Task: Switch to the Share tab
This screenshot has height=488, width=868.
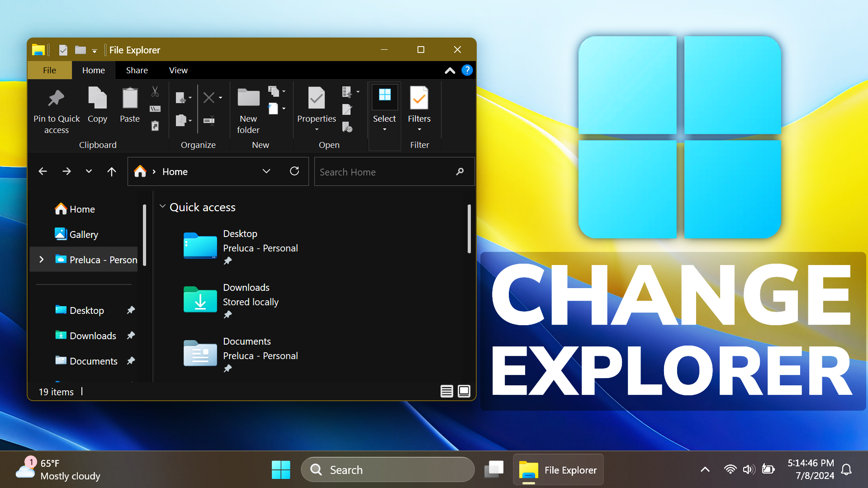Action: (x=137, y=70)
